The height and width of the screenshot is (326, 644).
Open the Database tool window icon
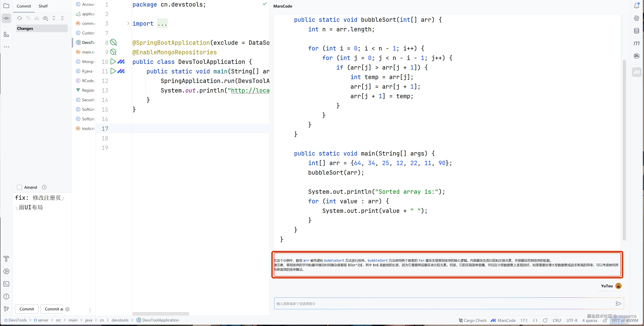coord(636,31)
